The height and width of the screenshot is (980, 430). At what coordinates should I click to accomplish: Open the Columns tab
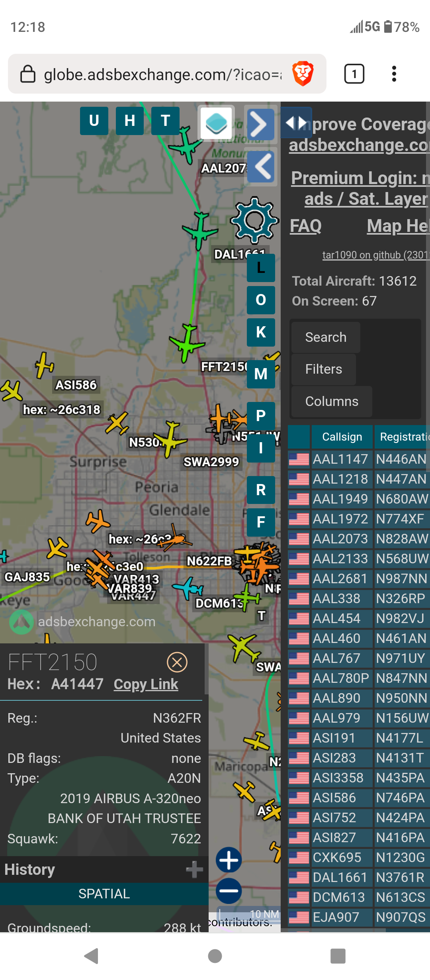(x=332, y=402)
